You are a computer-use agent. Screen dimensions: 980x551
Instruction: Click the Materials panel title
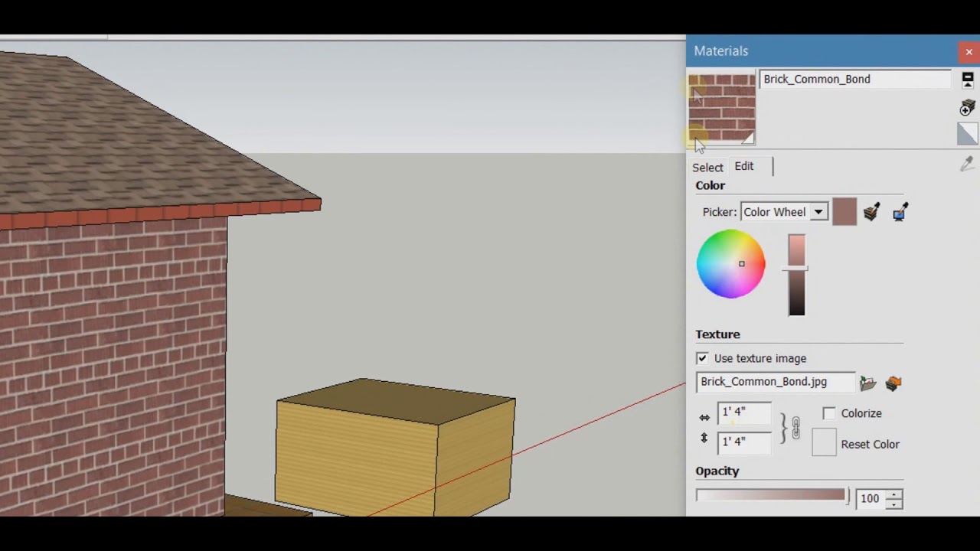(x=721, y=51)
